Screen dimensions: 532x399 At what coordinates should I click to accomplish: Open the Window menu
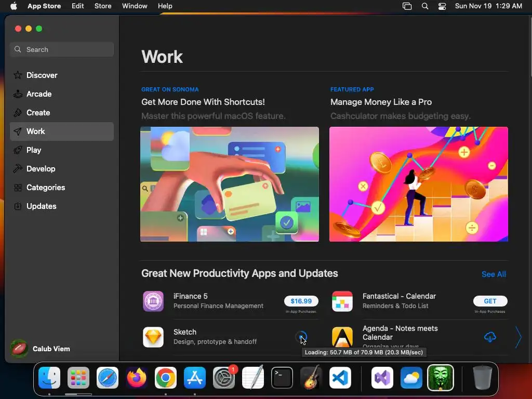pos(135,6)
